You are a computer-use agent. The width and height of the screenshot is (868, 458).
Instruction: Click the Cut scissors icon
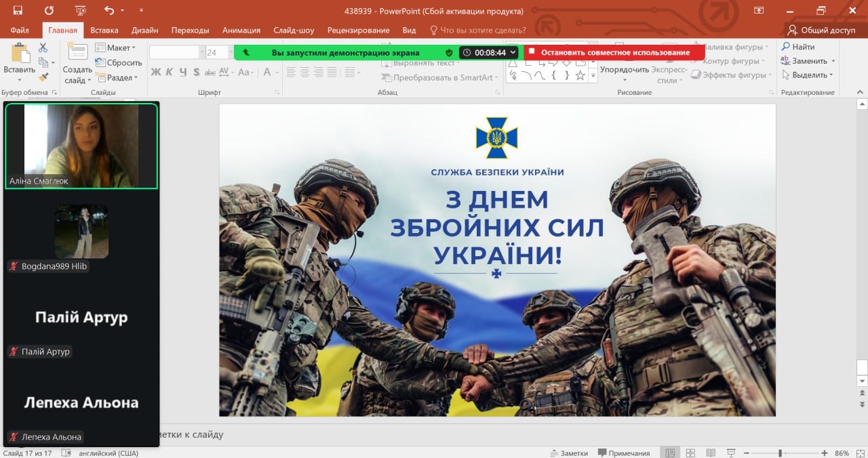pyautogui.click(x=43, y=47)
